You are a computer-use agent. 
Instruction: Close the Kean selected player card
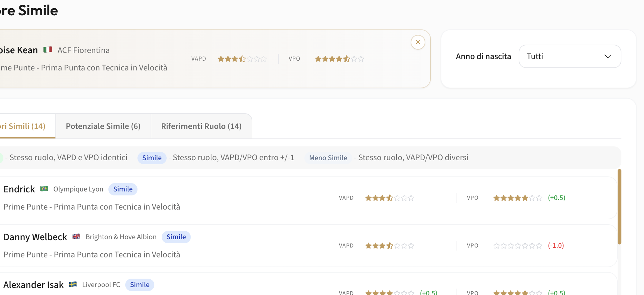coord(418,42)
